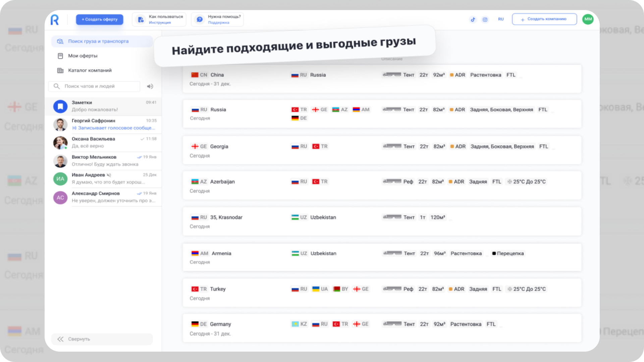The image size is (644, 362).
Task: Open the Armenia cargo row
Action: 382,257
